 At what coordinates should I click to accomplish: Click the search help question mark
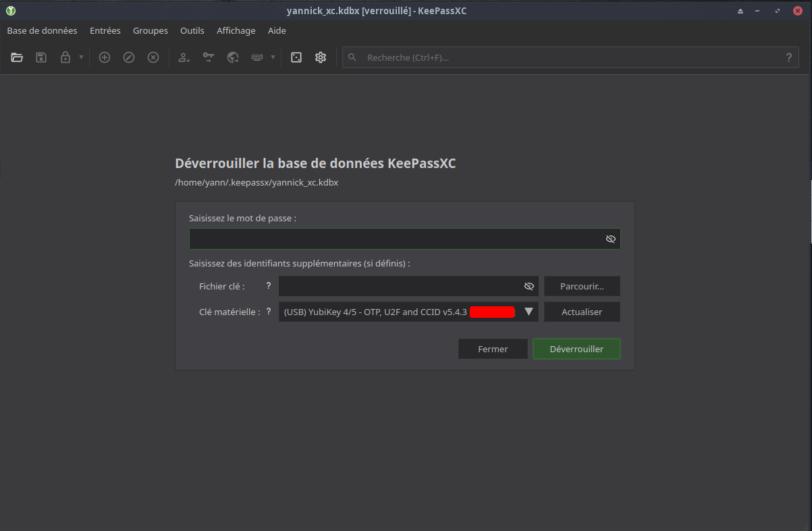pyautogui.click(x=788, y=58)
